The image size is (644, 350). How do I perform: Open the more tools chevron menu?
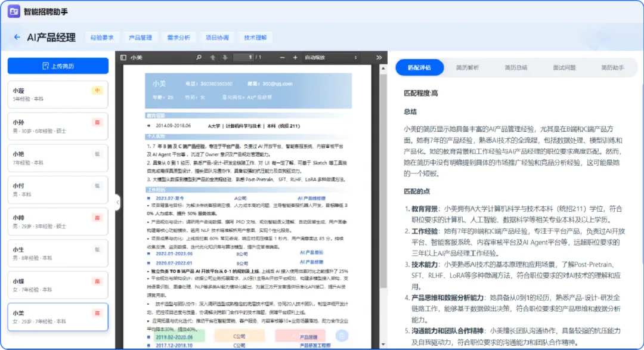[378, 57]
